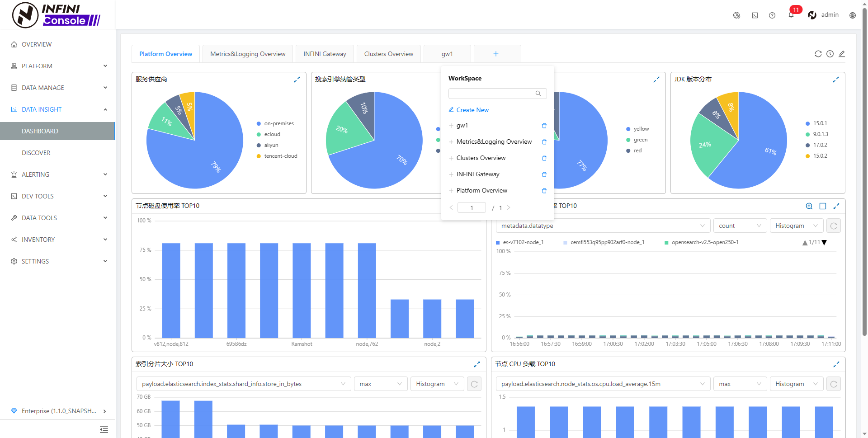Refresh the store_in_bytes chart query
The image size is (868, 438).
pyautogui.click(x=474, y=384)
